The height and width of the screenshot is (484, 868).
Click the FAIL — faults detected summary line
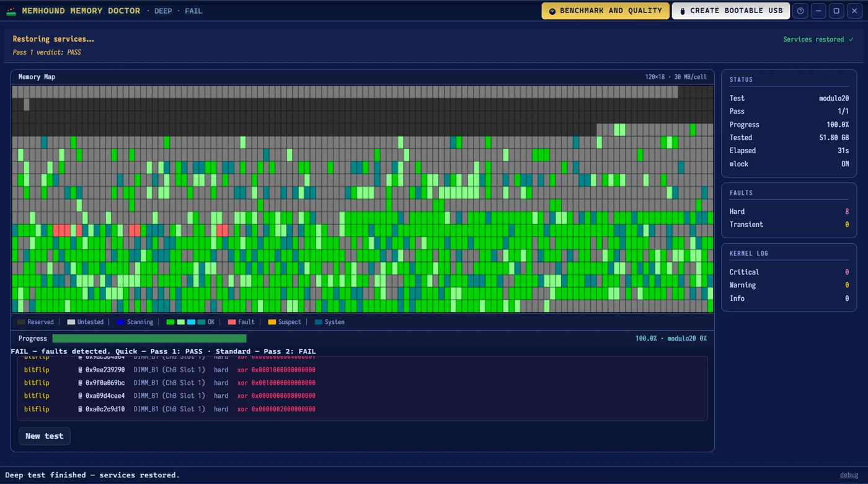163,351
